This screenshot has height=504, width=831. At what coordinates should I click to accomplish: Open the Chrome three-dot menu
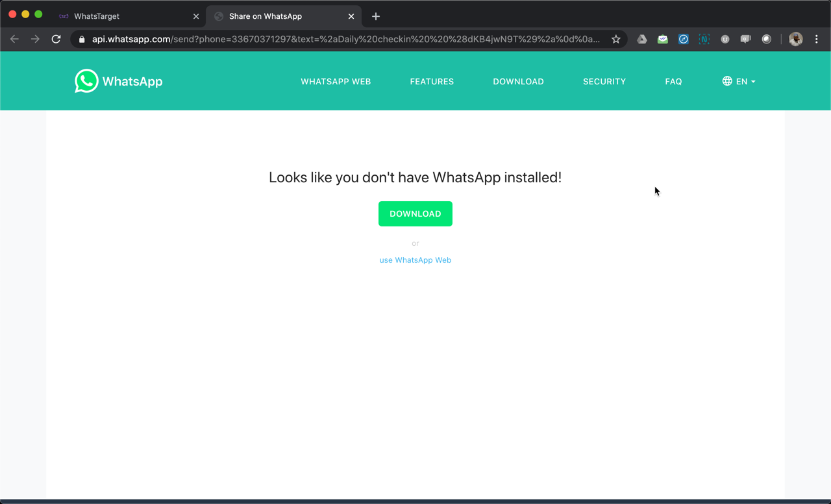coord(816,39)
